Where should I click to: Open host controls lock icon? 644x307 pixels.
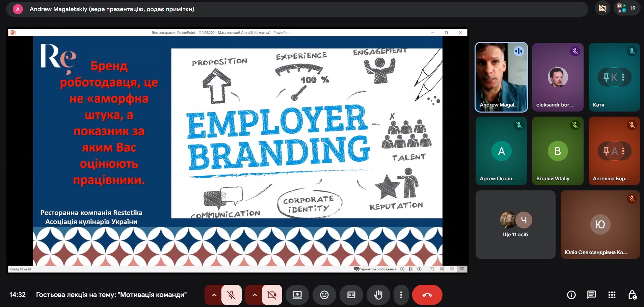click(632, 295)
